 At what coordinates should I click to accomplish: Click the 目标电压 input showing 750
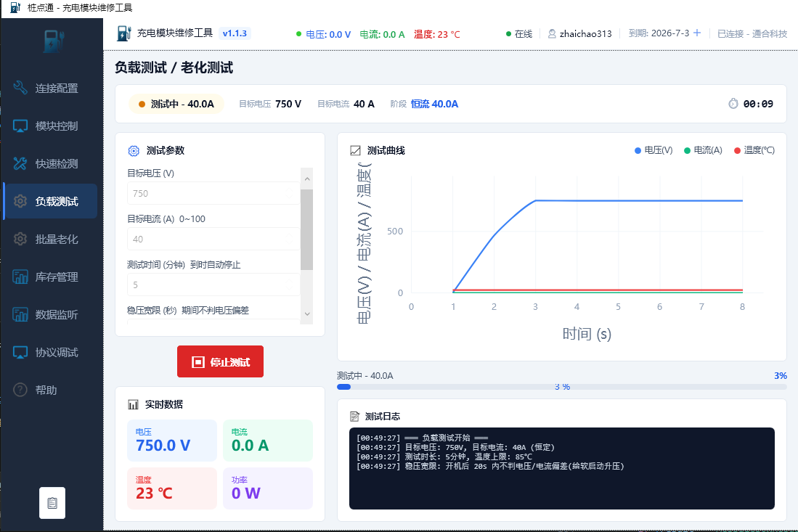pyautogui.click(x=213, y=193)
